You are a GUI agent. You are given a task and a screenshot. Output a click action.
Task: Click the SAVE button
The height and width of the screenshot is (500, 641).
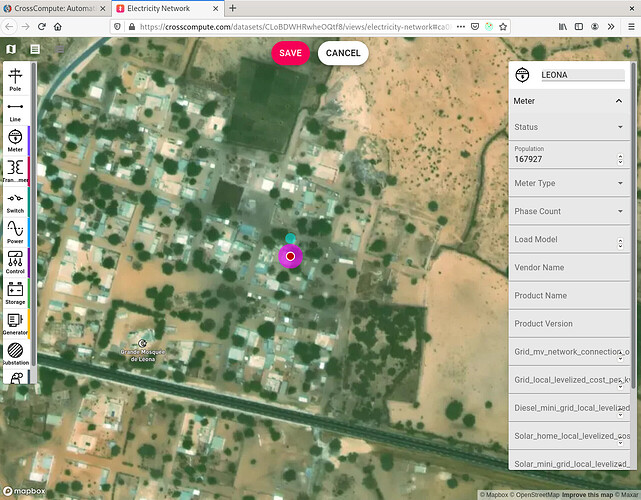click(291, 53)
